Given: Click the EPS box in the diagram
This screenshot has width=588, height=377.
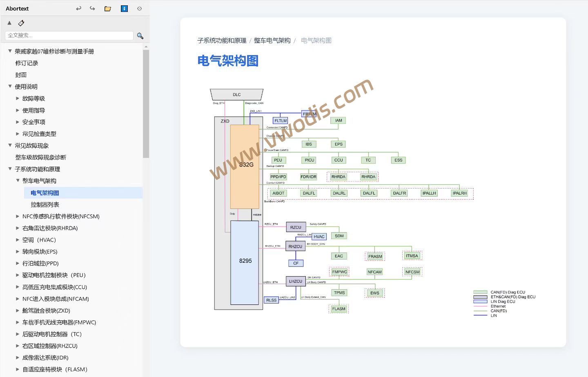Looking at the screenshot, I should (x=339, y=144).
